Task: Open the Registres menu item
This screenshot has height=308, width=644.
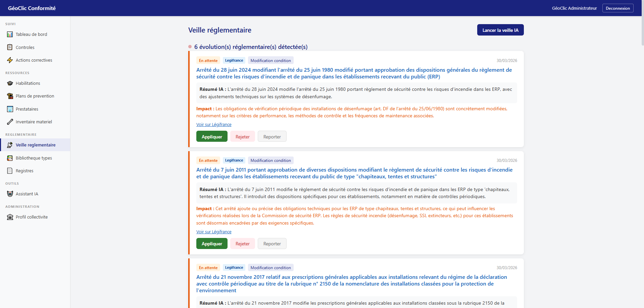Action: coord(24,171)
